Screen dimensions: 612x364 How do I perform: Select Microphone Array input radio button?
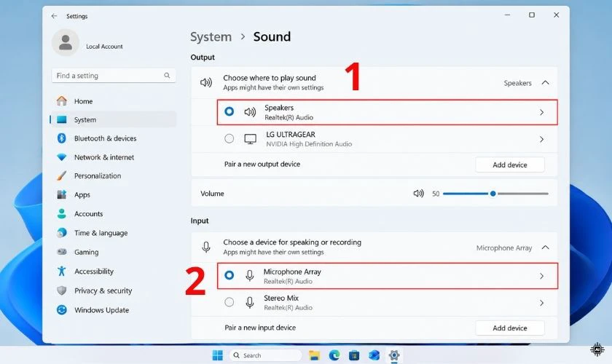229,275
